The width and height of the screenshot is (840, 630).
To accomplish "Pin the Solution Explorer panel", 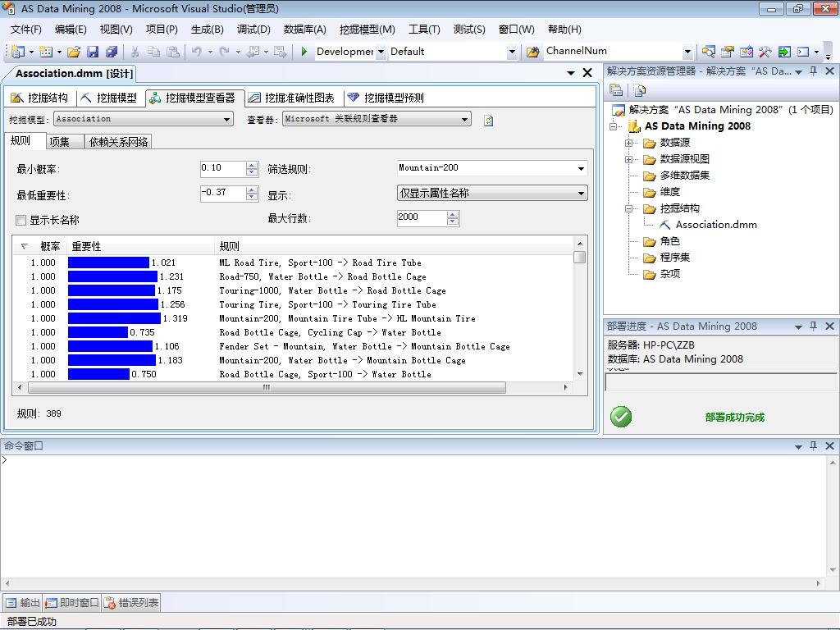I will point(813,71).
